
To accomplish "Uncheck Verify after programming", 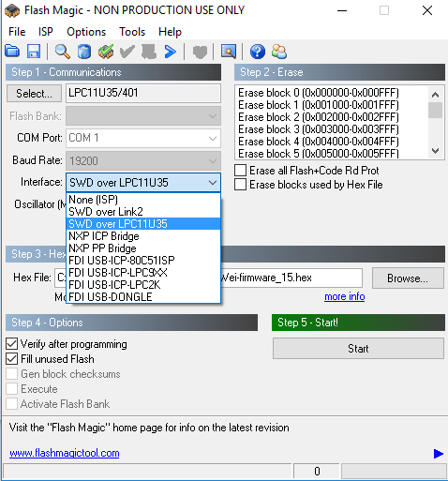I will click(x=11, y=344).
